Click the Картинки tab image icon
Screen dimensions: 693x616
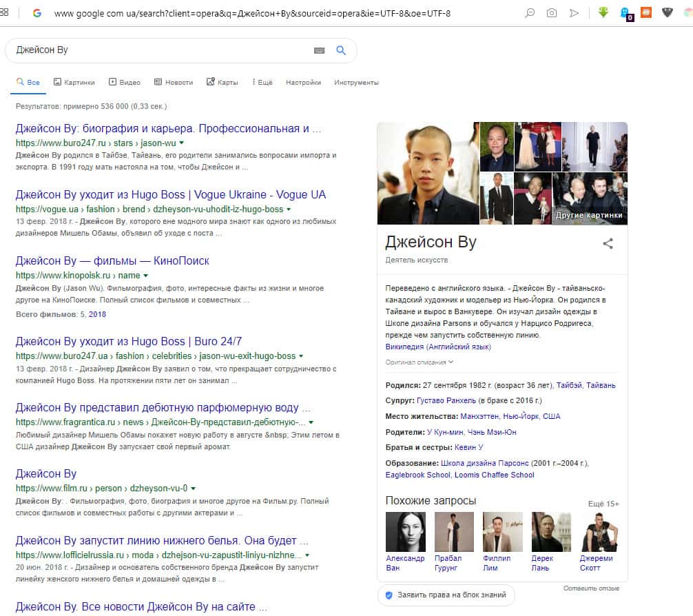57,82
